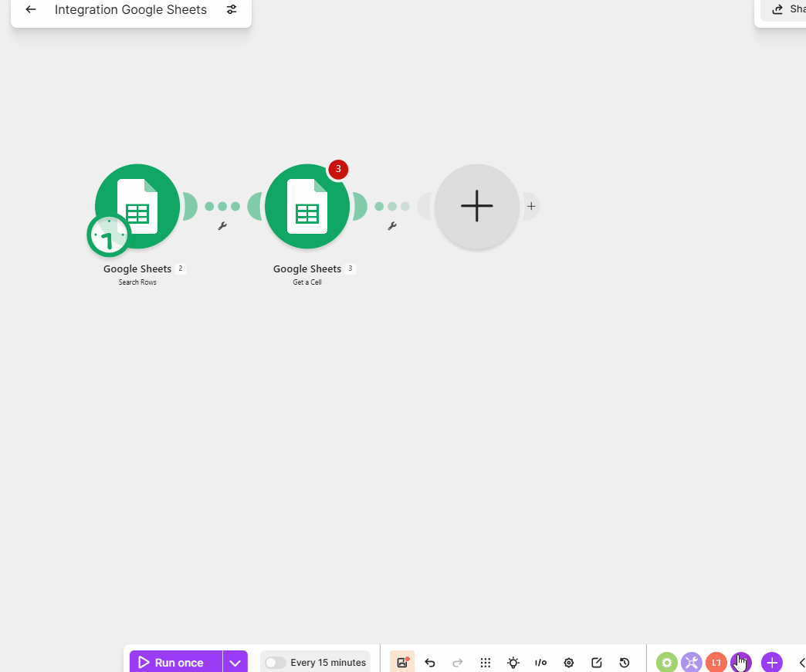Screen dimensions: 806x672
Task: Open the purple Tools wrench icon
Action: pos(692,662)
